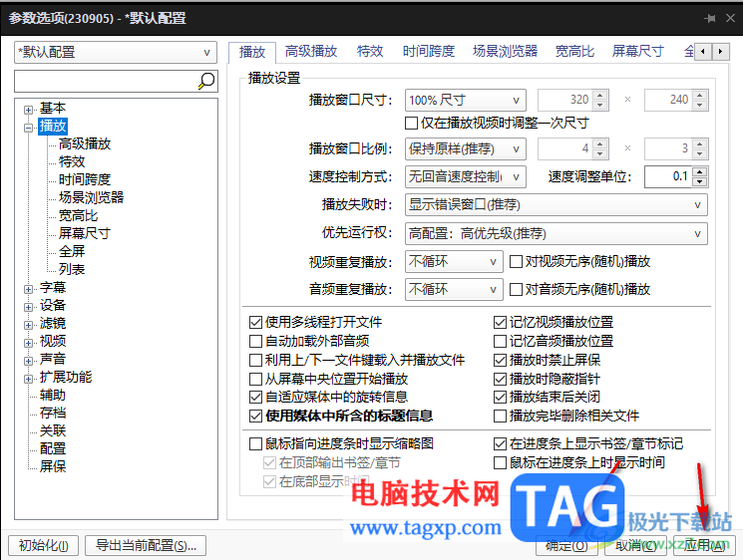Switch to the 宽高比 tab
This screenshot has width=743, height=560.
pyautogui.click(x=574, y=51)
